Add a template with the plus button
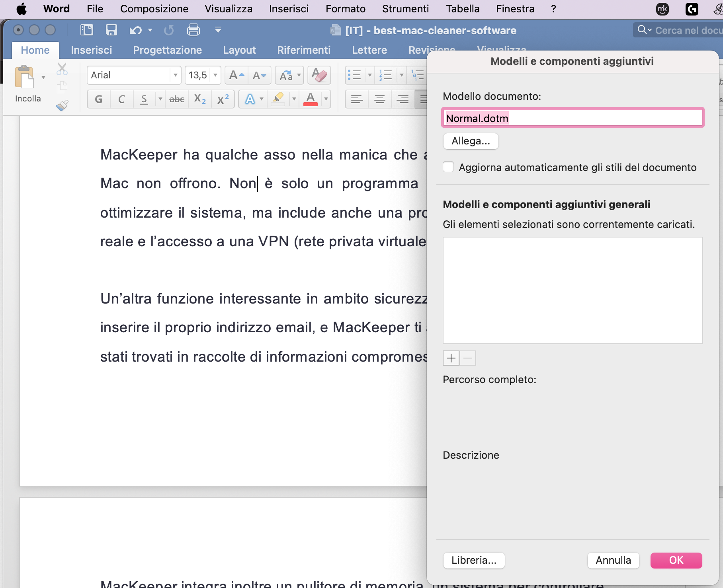The height and width of the screenshot is (588, 723). point(451,358)
